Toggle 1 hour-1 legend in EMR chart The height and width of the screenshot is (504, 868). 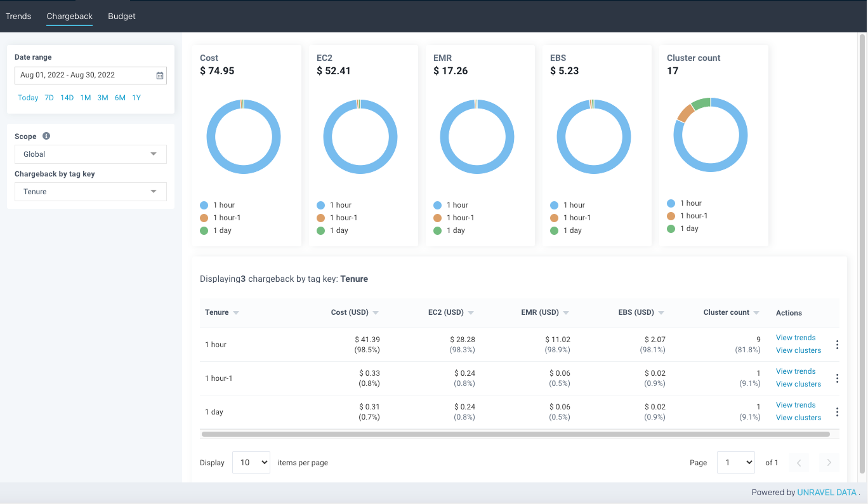coord(454,218)
